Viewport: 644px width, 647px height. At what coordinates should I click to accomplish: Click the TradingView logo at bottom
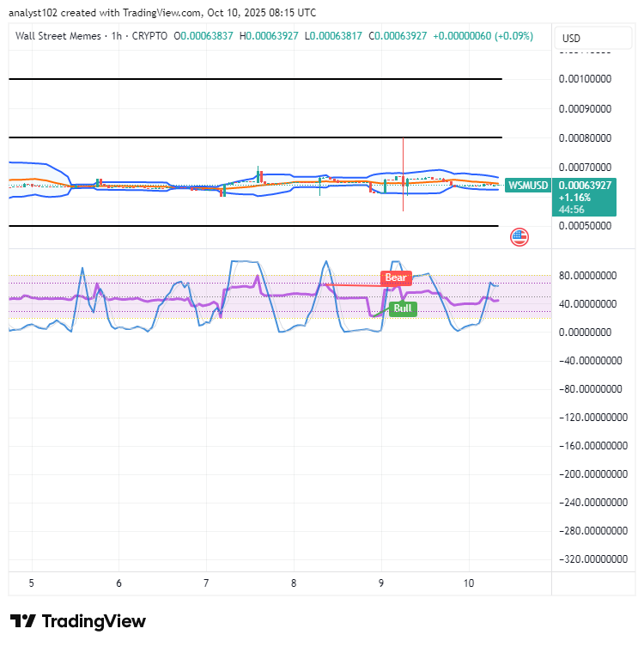(78, 621)
